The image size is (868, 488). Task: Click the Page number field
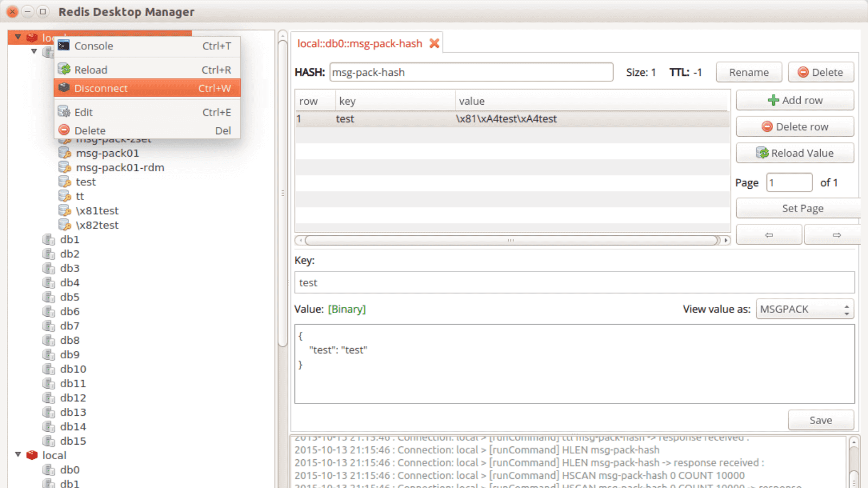(x=789, y=183)
